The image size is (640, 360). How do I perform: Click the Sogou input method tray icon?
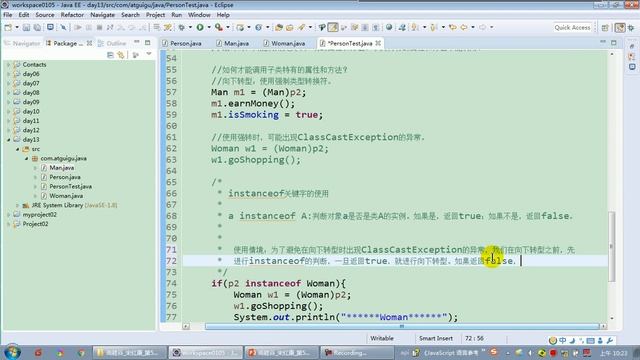[x=493, y=352]
